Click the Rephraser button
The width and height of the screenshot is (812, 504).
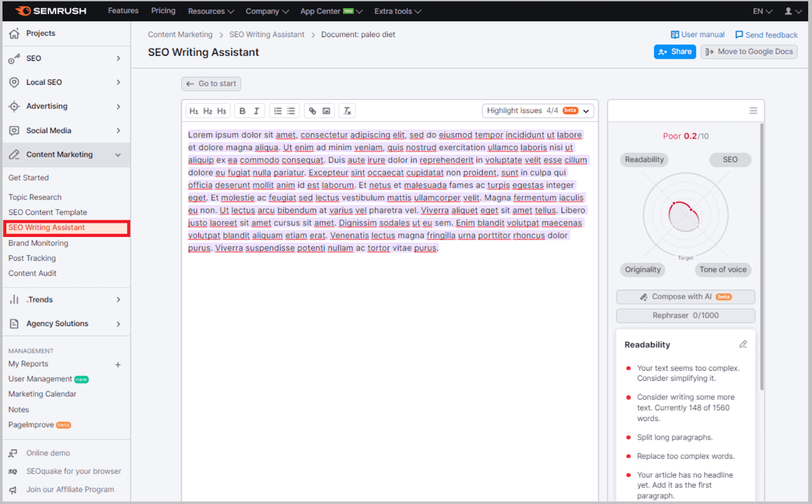[685, 315]
